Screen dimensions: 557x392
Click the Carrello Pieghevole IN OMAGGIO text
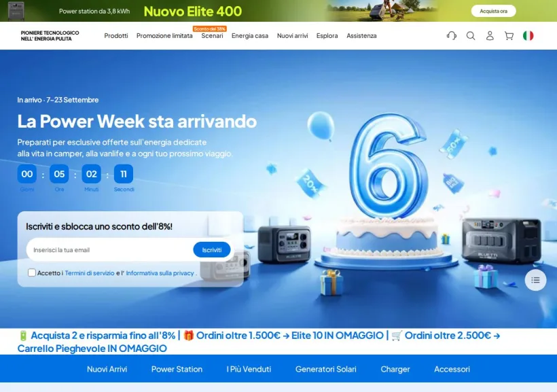pos(92,349)
